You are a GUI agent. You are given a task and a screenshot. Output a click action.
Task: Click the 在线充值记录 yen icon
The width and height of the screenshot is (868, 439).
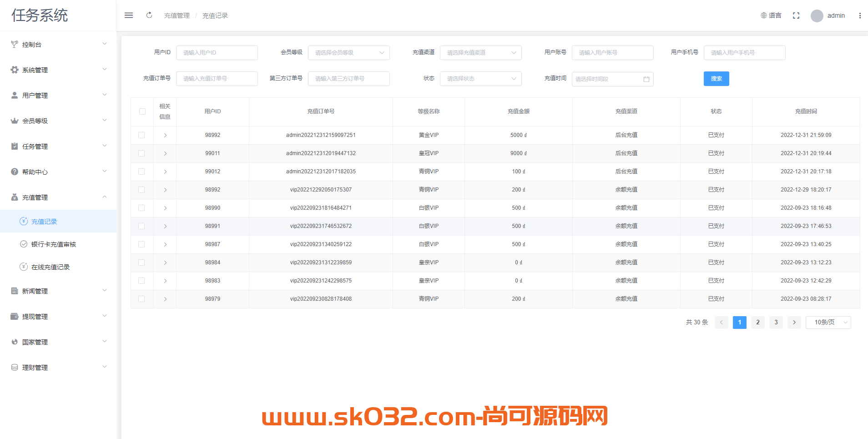point(24,267)
